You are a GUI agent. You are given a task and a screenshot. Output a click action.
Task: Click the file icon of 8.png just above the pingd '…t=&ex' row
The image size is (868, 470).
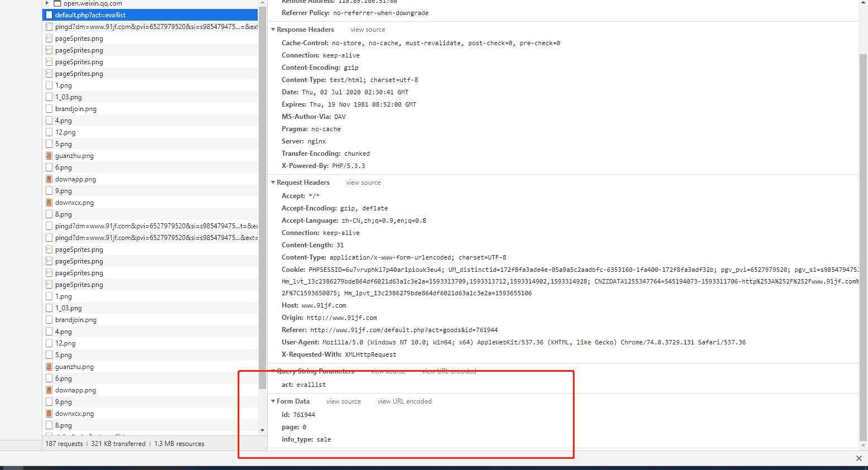49,214
